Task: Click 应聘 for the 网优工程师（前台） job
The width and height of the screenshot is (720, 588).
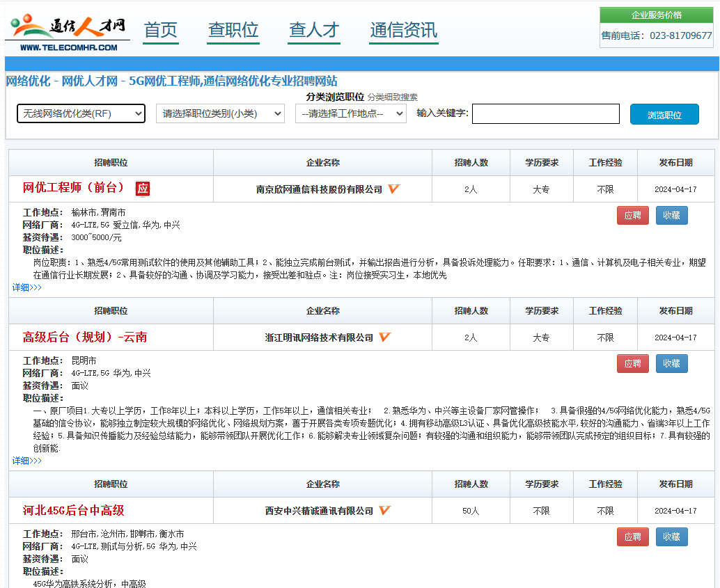Action: pyautogui.click(x=632, y=215)
